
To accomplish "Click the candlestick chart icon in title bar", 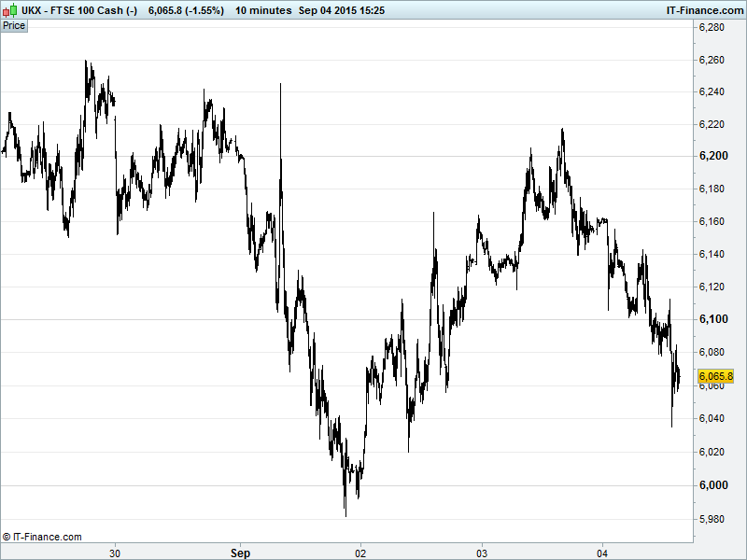I will pos(9,10).
